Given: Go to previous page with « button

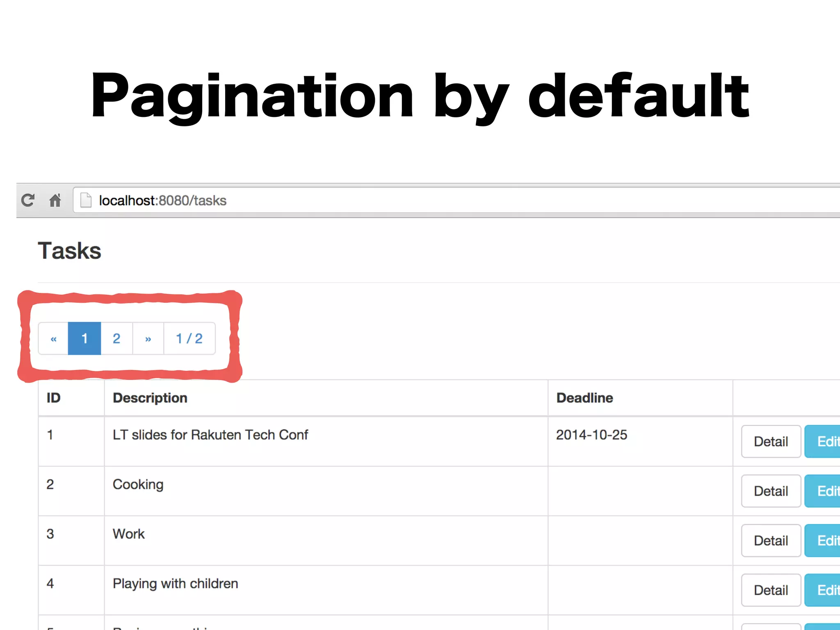Looking at the screenshot, I should tap(53, 338).
